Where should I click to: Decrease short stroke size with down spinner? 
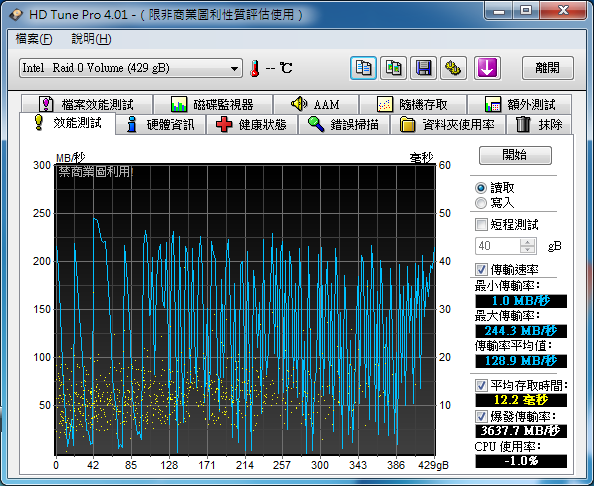coord(527,249)
